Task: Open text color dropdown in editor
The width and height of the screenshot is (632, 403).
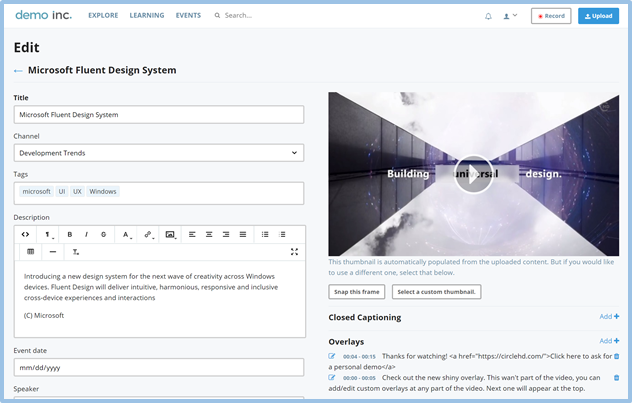Action: [x=127, y=235]
